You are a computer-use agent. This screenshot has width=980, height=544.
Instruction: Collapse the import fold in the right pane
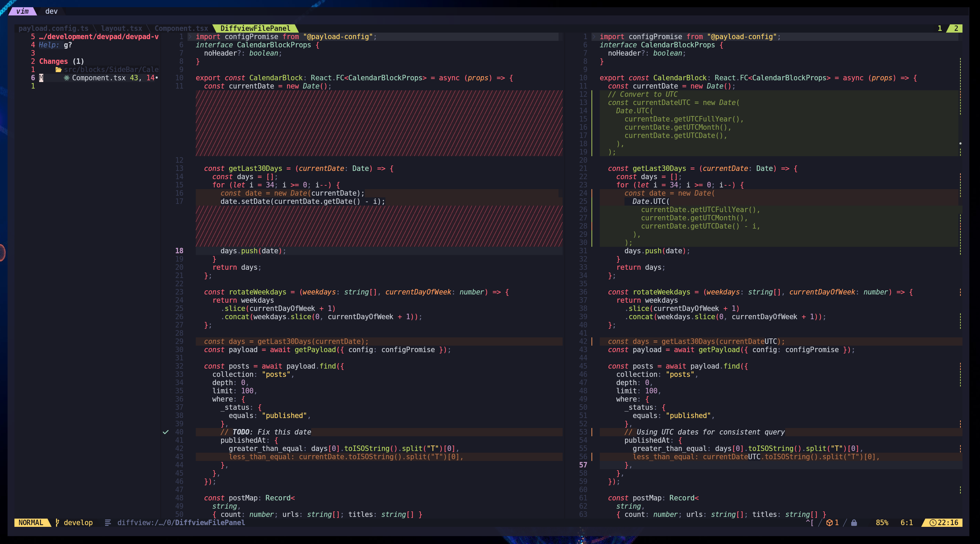tap(594, 37)
